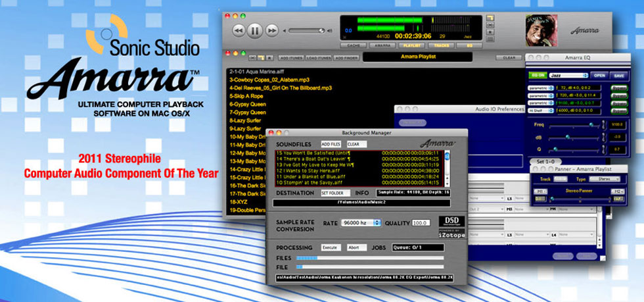Click the lines list icon beside display
The width and height of the screenshot is (644, 302).
(x=490, y=39)
